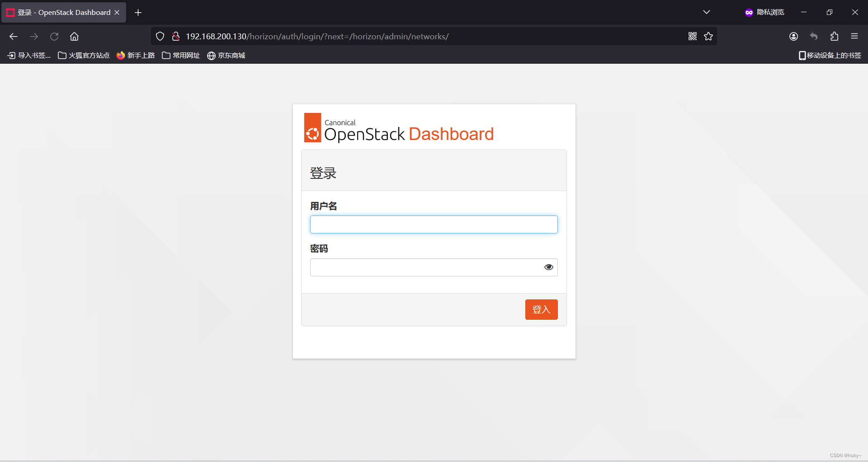Click the 用户名 username input field

434,224
